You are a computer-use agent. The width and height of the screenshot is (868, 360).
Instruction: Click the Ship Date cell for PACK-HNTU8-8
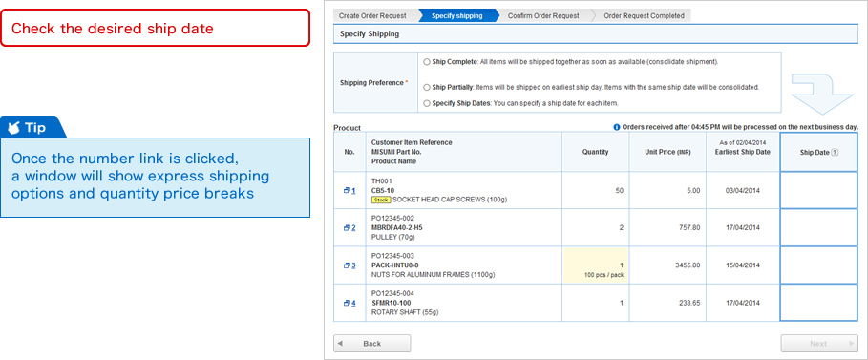[818, 265]
